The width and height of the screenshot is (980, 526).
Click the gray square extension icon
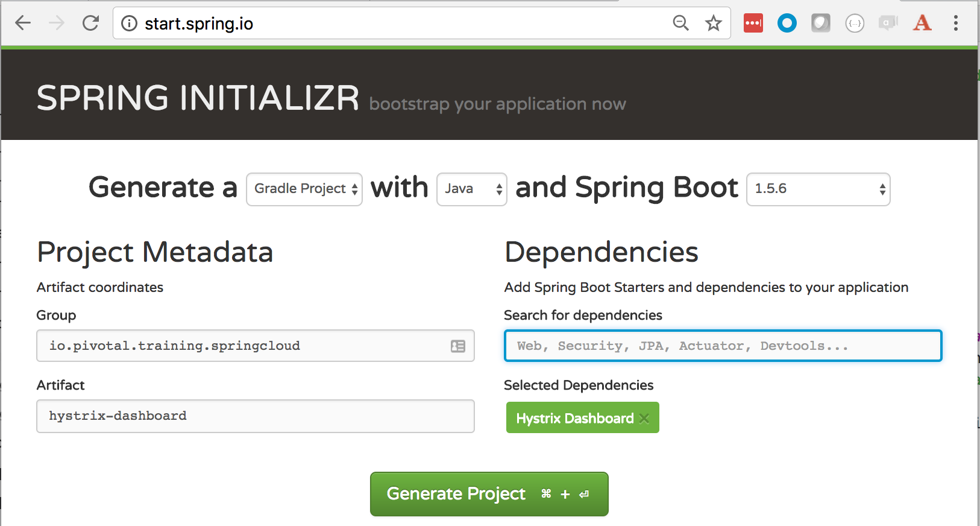[x=821, y=24]
